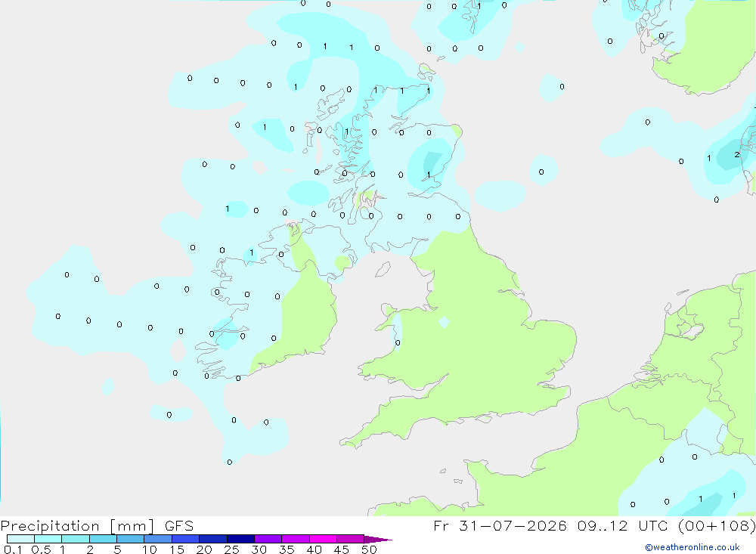This screenshot has width=756, height=554.
Task: Click the legend arrow tip above 50 mm
Action: pos(378,539)
